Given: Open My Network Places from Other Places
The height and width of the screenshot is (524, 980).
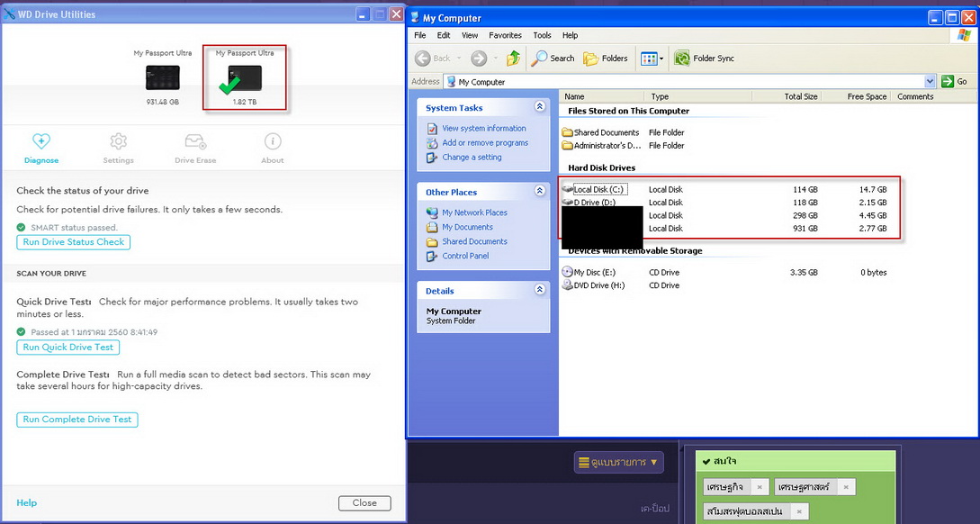Looking at the screenshot, I should [474, 212].
